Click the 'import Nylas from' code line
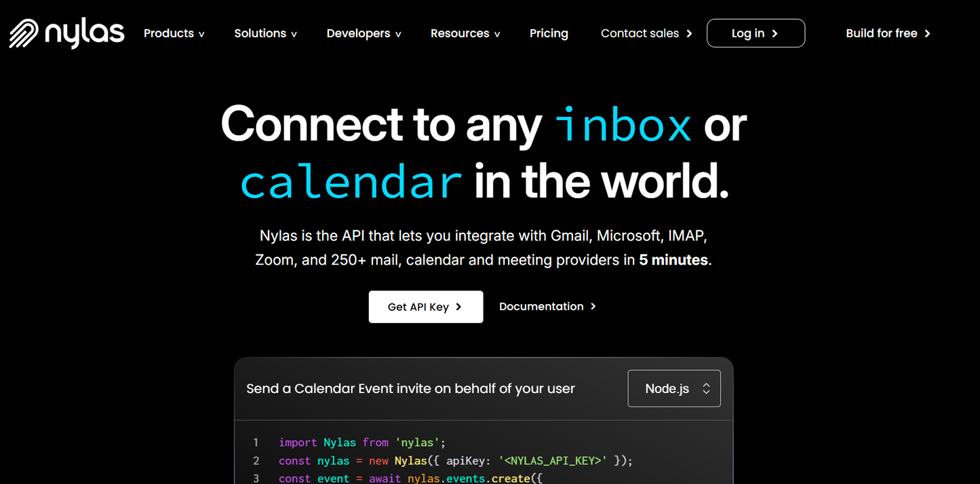The width and height of the screenshot is (980, 484). click(361, 443)
